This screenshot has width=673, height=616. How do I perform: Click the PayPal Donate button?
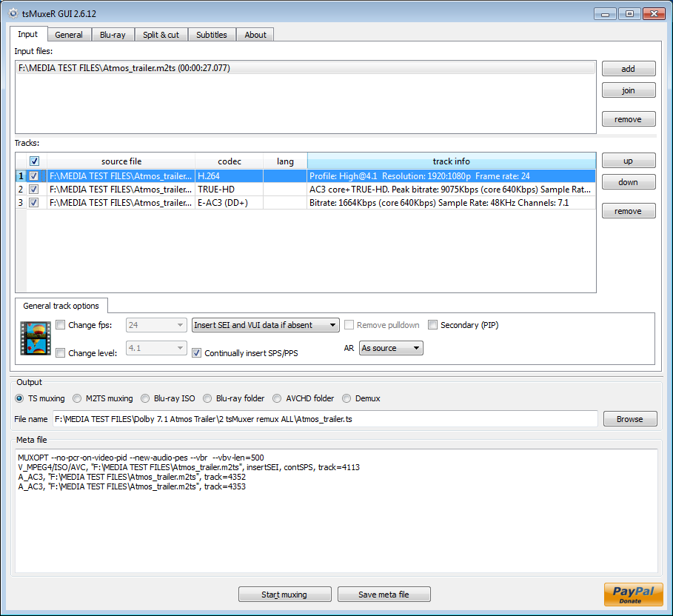[x=633, y=594]
